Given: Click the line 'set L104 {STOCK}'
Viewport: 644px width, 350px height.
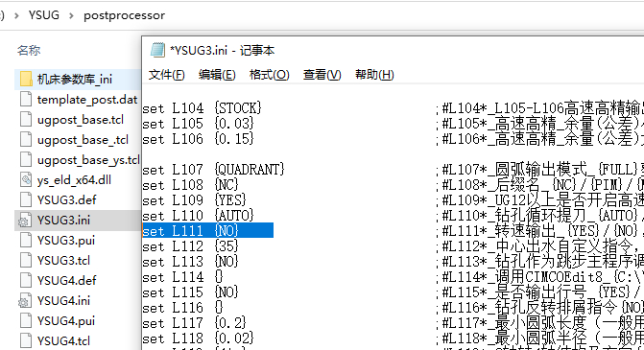Looking at the screenshot, I should click(x=202, y=108).
